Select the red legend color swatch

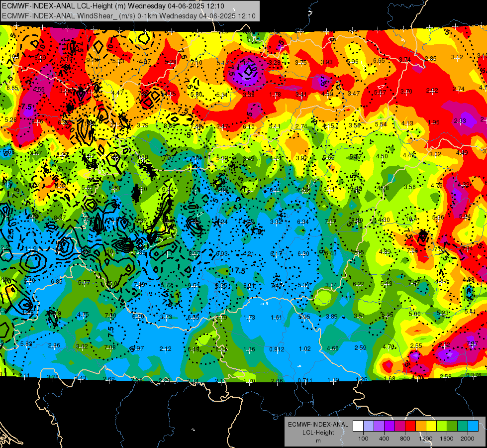pos(410,426)
